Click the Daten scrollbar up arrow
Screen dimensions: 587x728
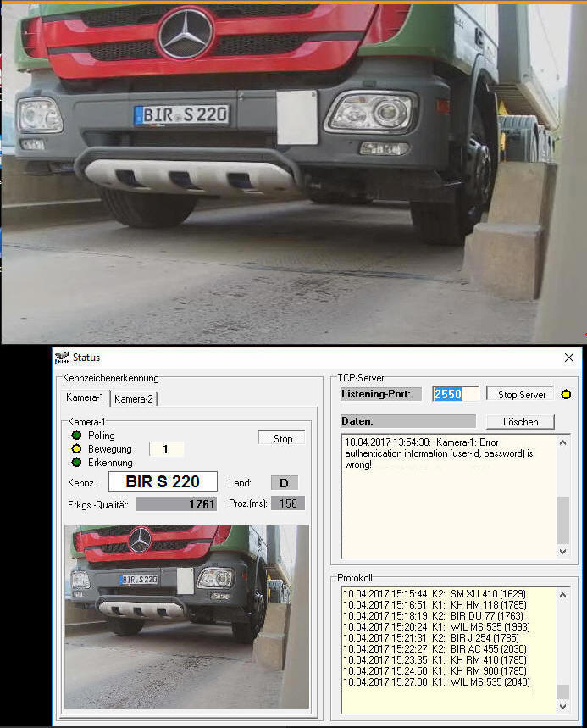(x=563, y=442)
